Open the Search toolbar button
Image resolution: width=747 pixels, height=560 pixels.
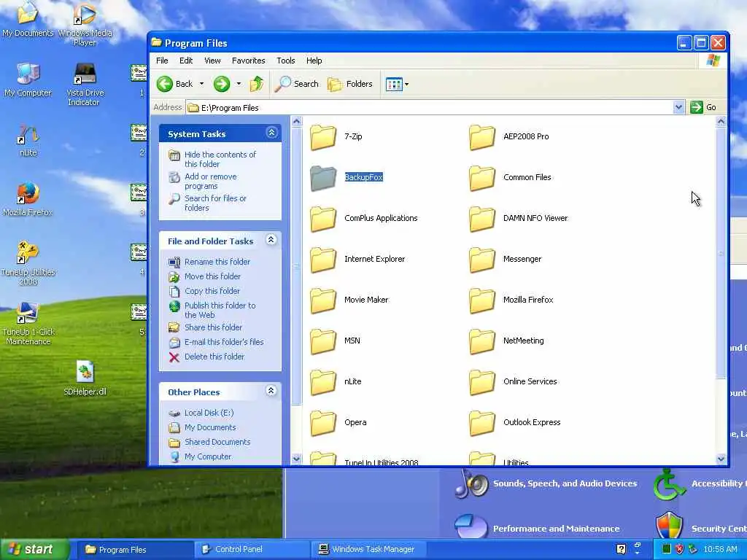296,85
